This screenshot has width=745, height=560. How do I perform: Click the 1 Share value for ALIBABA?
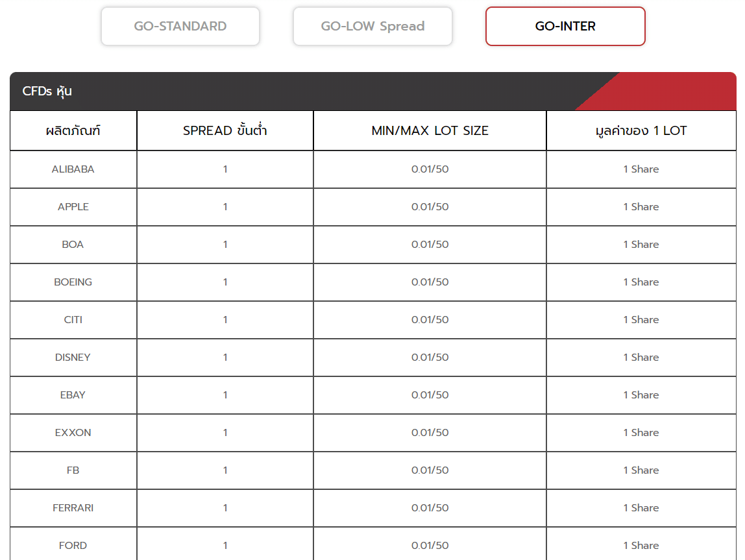coord(641,169)
